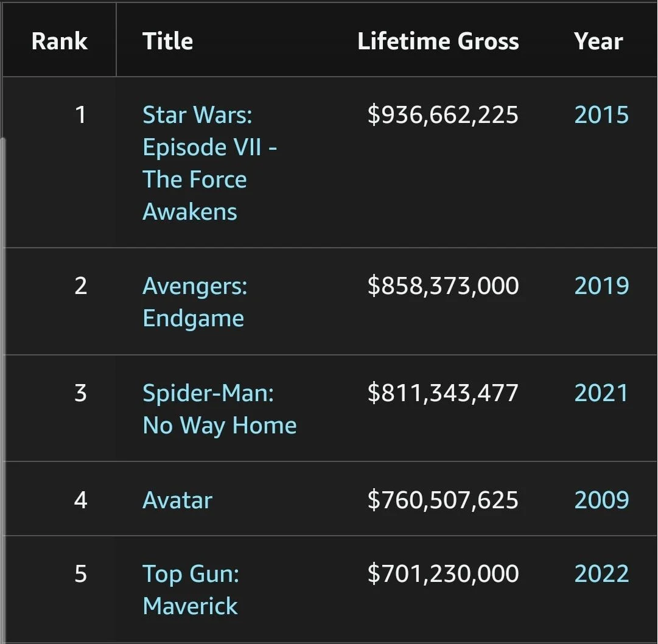Click the $701,230,000 gross figure

point(443,574)
